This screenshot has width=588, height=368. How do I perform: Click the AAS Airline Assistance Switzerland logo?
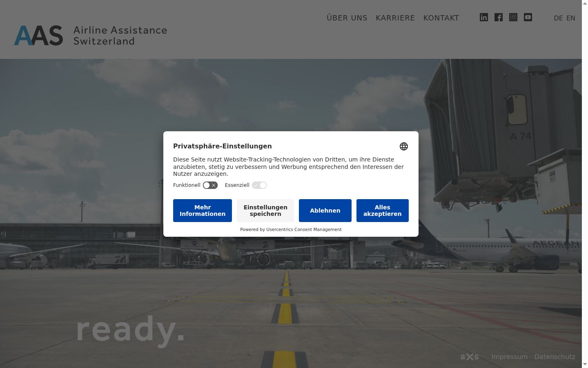pos(91,36)
